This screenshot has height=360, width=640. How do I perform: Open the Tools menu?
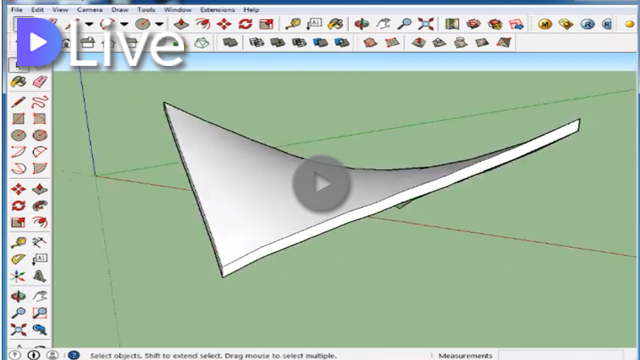[146, 10]
